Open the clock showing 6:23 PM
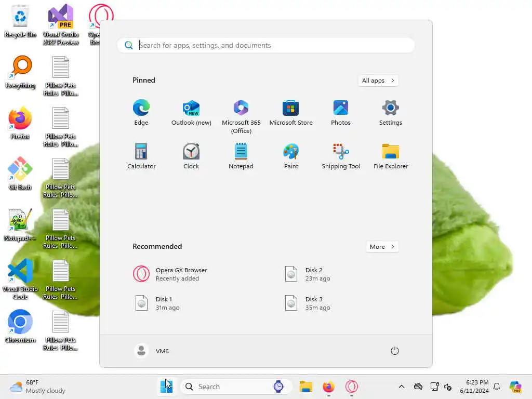 click(474, 387)
